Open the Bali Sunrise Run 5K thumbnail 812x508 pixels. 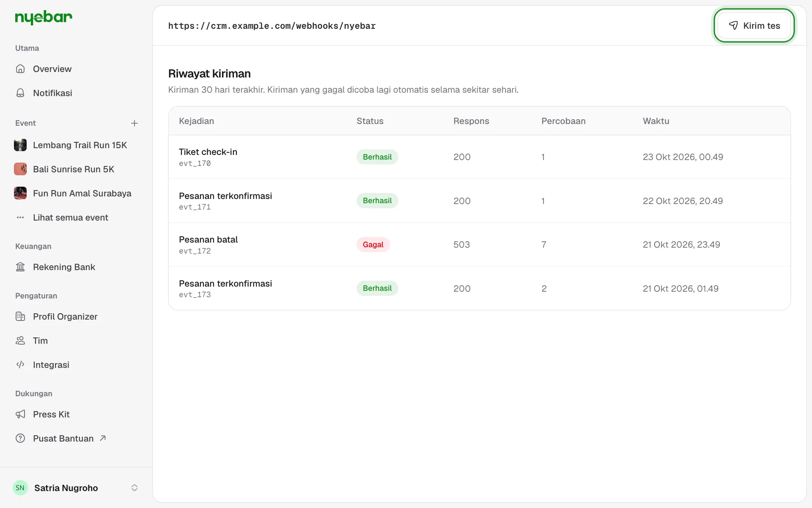point(20,169)
